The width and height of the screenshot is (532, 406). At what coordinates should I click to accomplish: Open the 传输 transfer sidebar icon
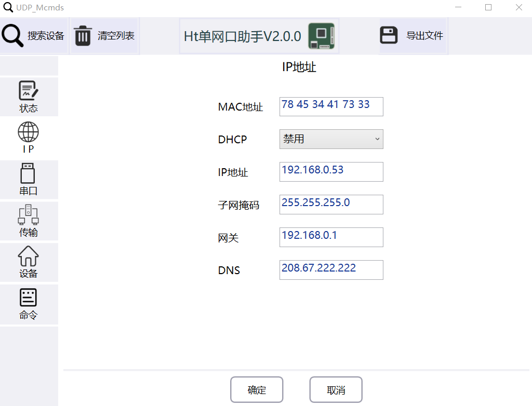click(x=29, y=215)
